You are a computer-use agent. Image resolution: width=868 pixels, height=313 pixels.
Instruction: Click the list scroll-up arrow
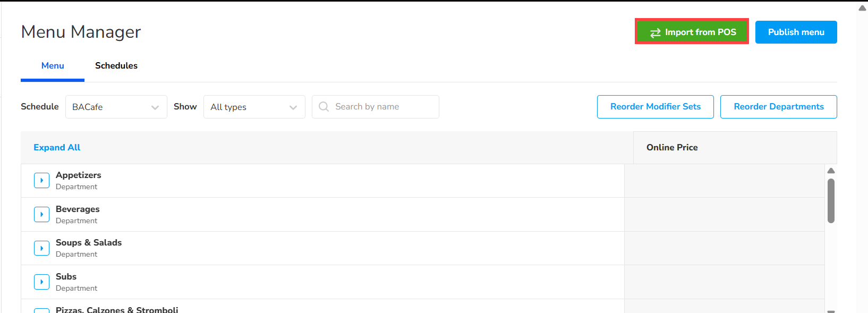point(831,171)
